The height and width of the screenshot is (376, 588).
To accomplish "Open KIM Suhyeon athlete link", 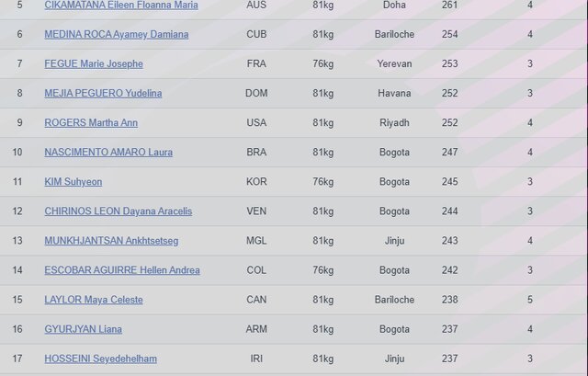I will (x=73, y=182).
